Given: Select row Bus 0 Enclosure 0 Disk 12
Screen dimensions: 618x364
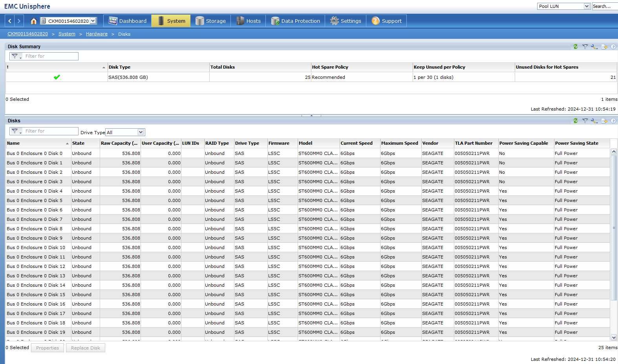Looking at the screenshot, I should tap(308, 266).
